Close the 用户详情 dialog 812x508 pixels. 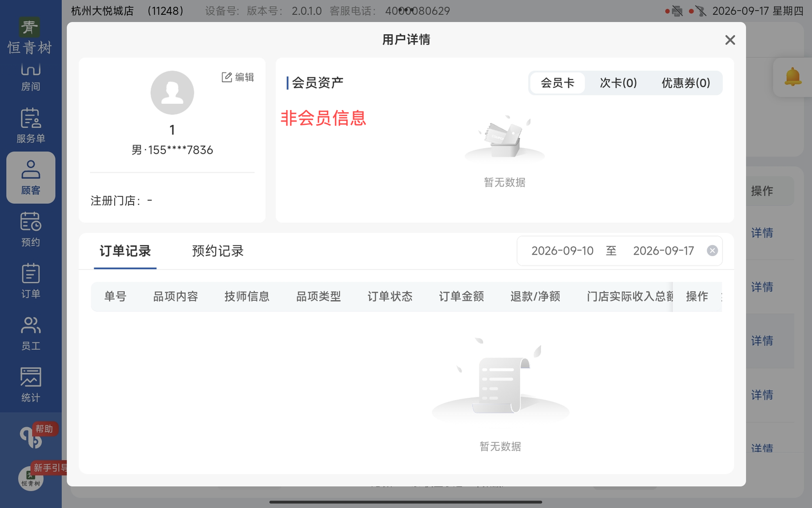[x=730, y=40]
